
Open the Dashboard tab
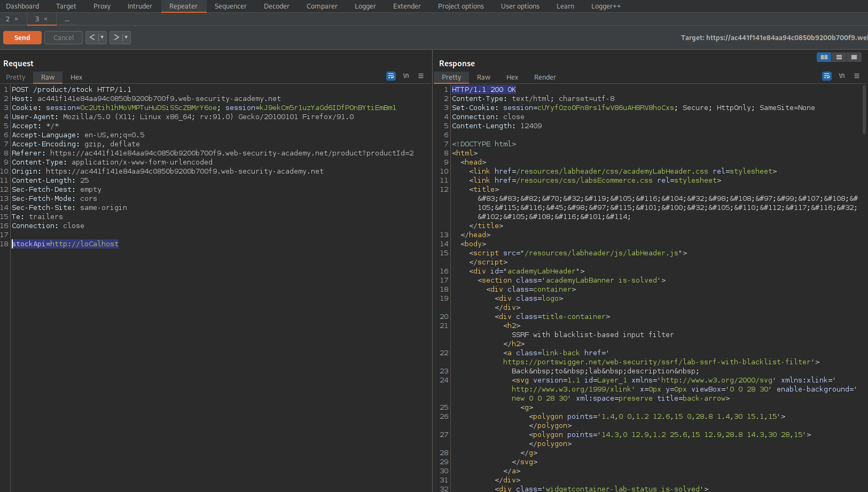click(22, 6)
